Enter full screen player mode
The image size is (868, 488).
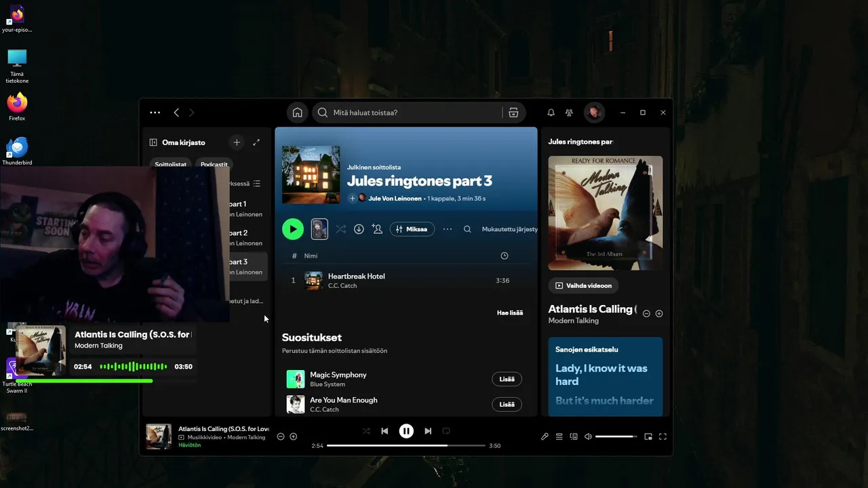[663, 436]
